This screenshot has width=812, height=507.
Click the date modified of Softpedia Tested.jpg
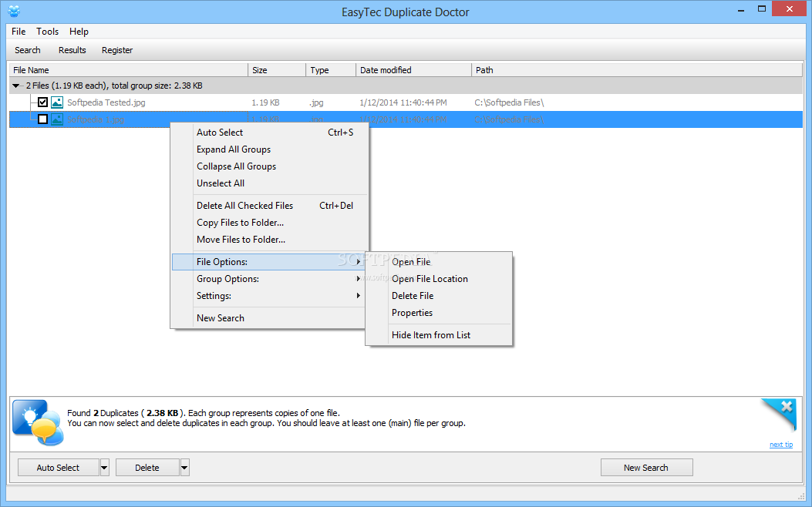point(403,102)
